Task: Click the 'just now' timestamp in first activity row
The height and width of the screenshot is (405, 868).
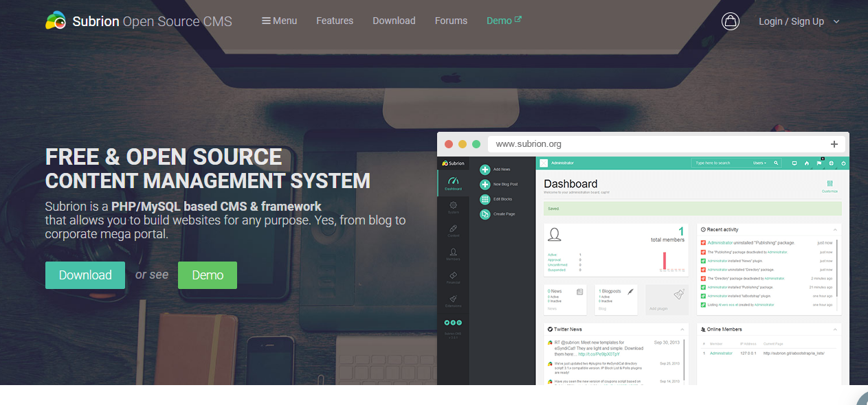Action: (825, 242)
